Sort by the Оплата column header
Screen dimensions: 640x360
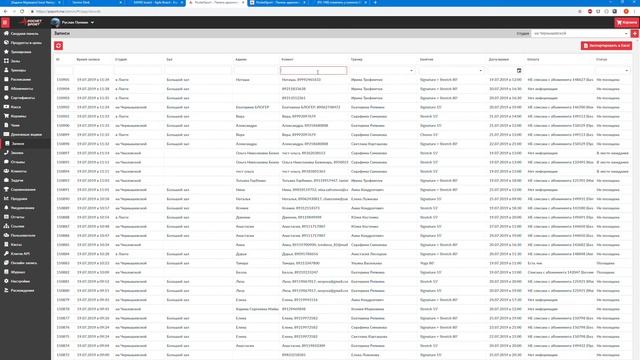tap(533, 60)
